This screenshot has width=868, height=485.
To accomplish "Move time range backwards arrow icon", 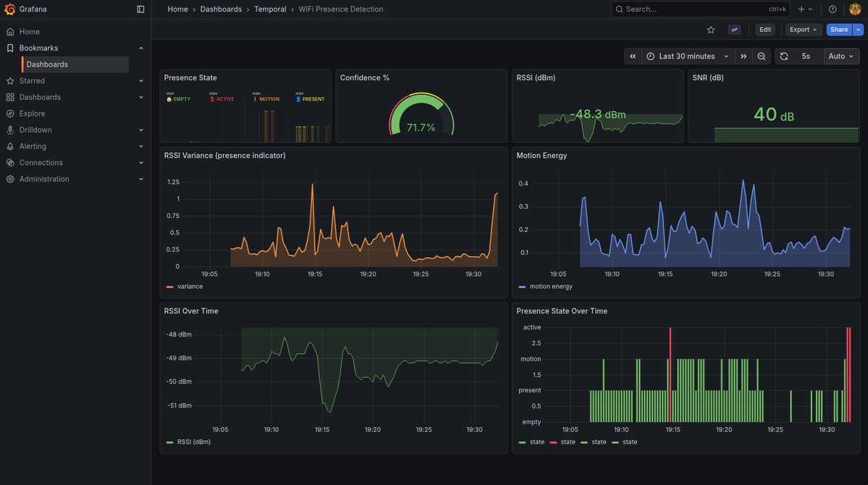I will click(633, 56).
